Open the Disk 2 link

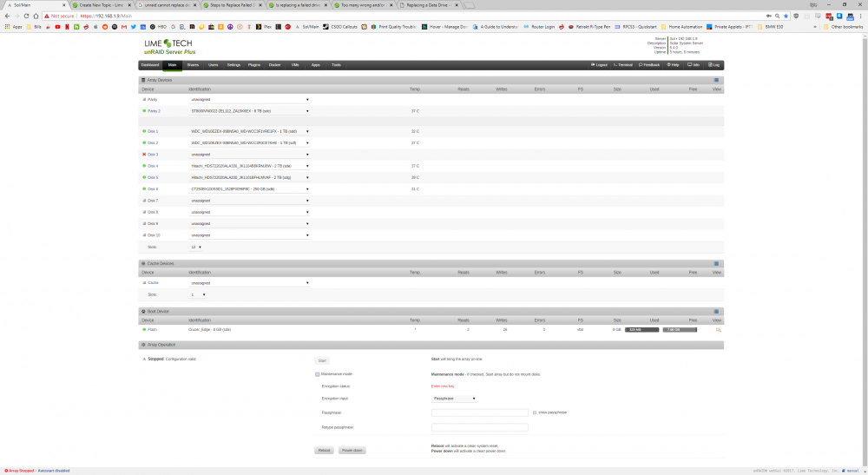point(152,142)
